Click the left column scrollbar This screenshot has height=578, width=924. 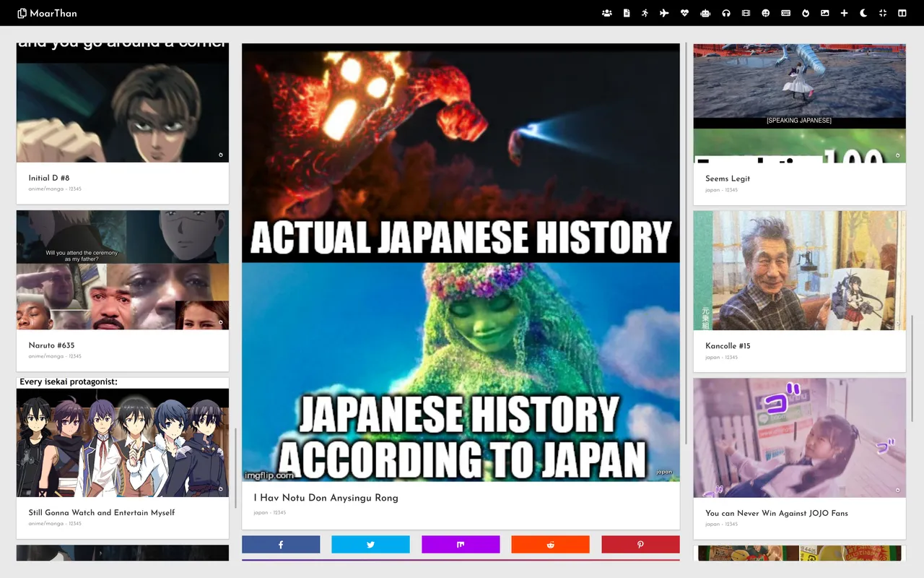(x=235, y=467)
